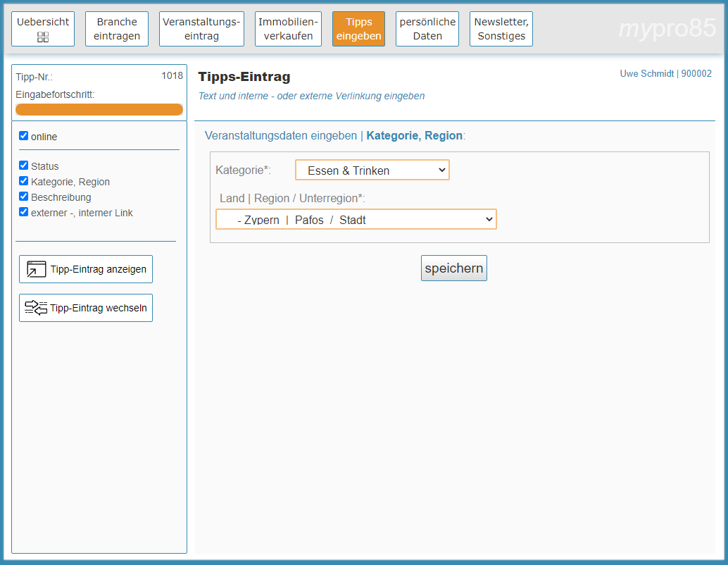Toggle externer -, interner Link checkbox
The height and width of the screenshot is (565, 728).
point(24,212)
